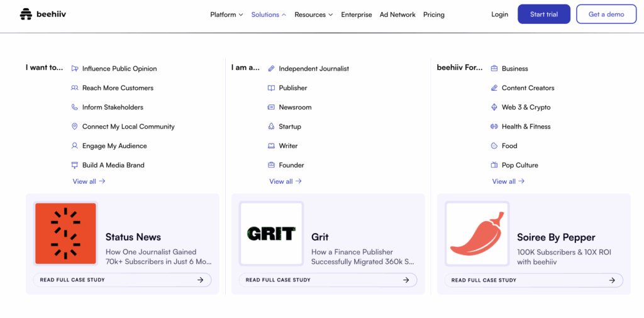This screenshot has height=318, width=644.
Task: Open the Ad Network menu item
Action: pyautogui.click(x=397, y=14)
